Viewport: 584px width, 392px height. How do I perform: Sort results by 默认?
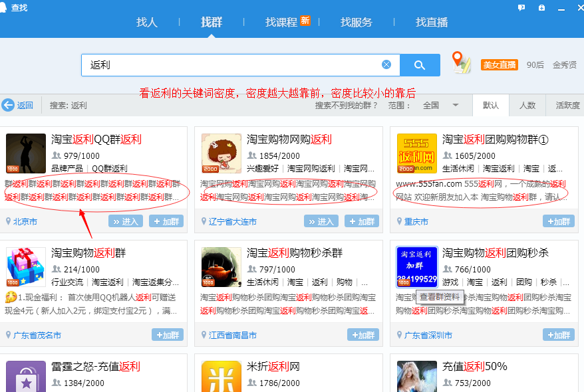pos(490,106)
